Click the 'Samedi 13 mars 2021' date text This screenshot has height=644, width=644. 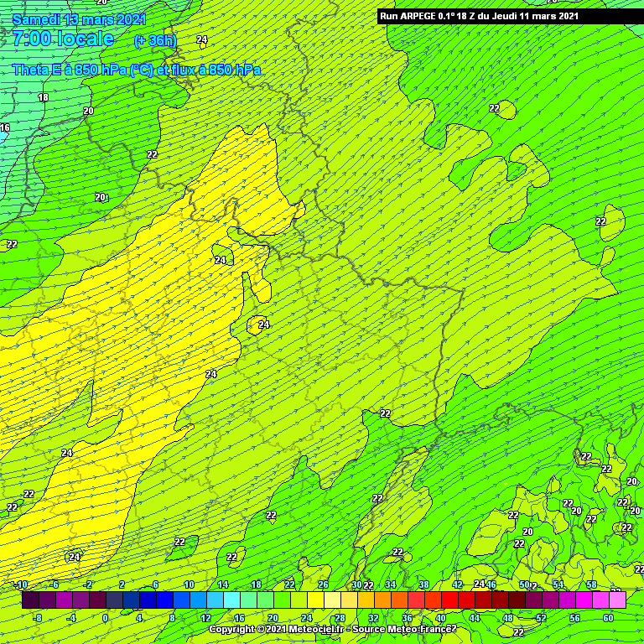[80, 19]
